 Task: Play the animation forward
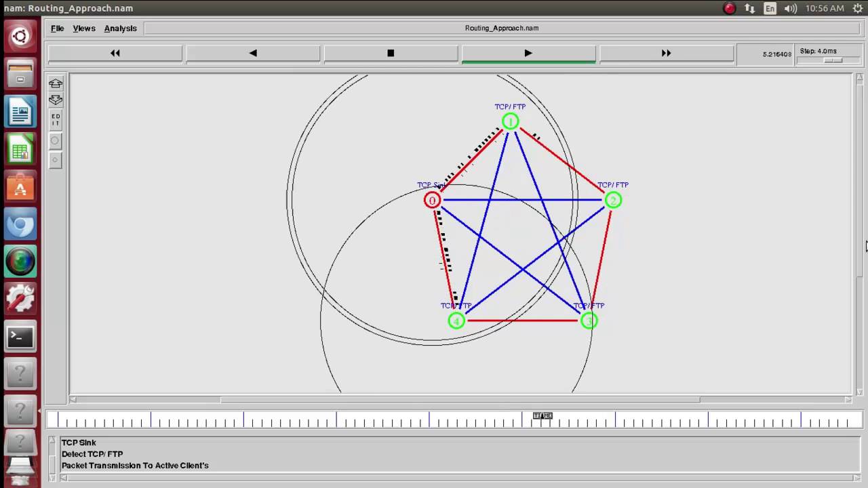click(528, 53)
